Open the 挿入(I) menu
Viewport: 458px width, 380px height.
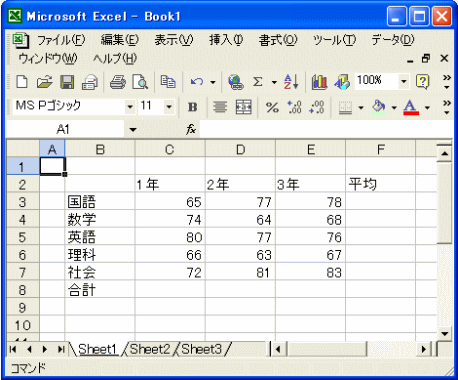coord(226,40)
